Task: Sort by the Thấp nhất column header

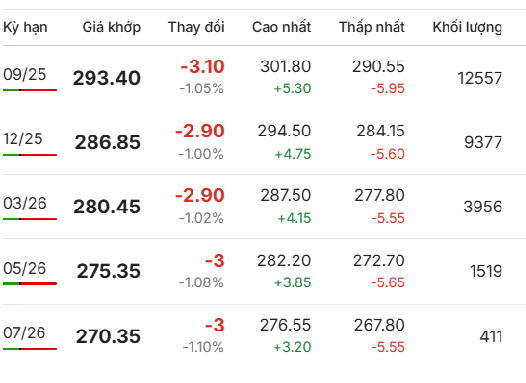Action: pyautogui.click(x=372, y=27)
